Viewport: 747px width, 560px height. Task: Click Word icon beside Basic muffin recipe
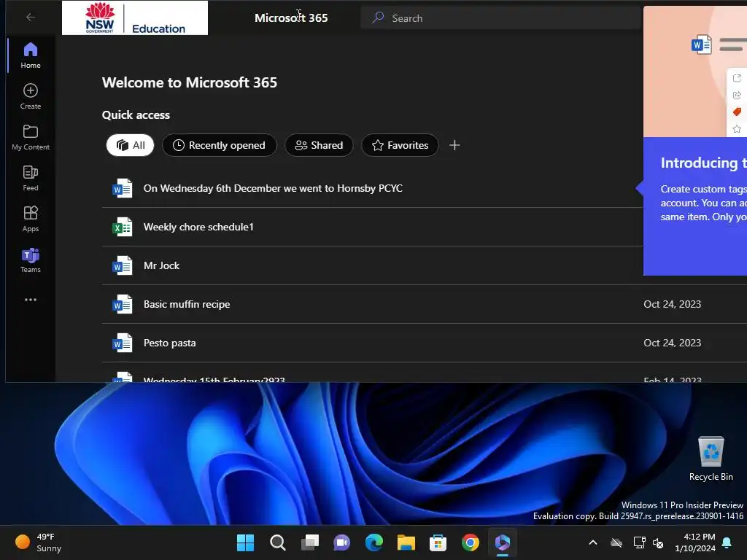(x=122, y=304)
